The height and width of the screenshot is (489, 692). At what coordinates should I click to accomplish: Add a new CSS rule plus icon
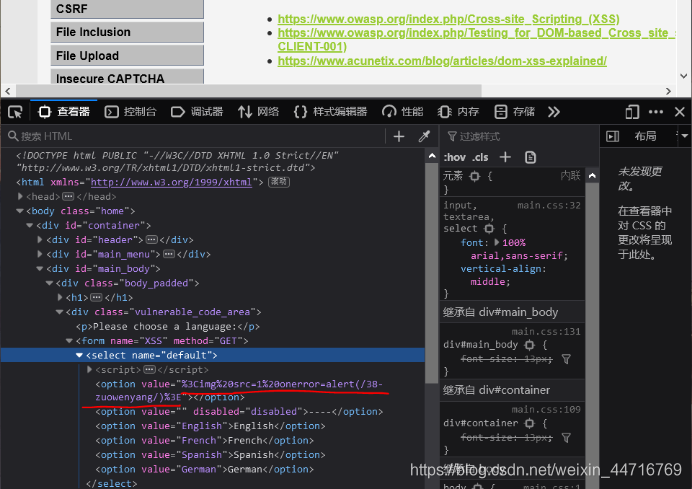click(x=505, y=157)
